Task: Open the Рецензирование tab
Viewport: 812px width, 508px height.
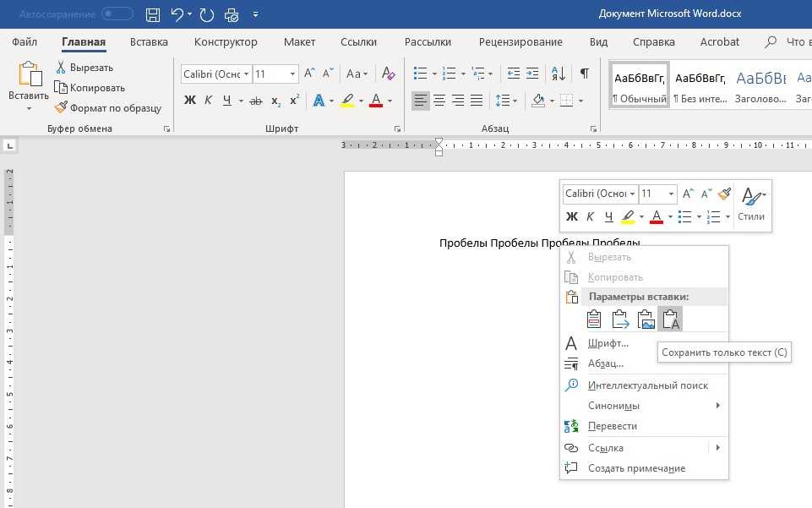Action: coord(520,42)
